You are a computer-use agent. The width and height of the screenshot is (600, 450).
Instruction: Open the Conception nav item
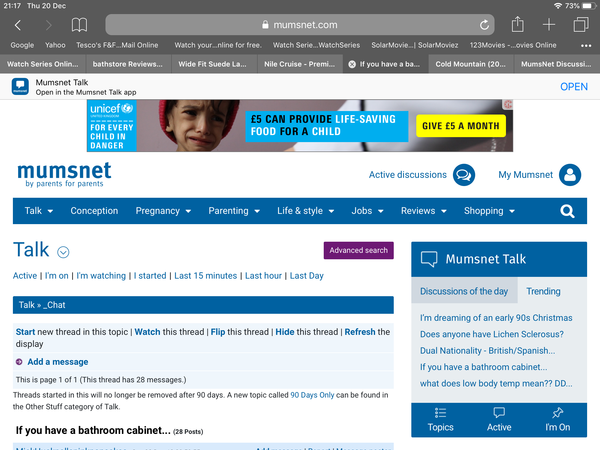click(94, 211)
